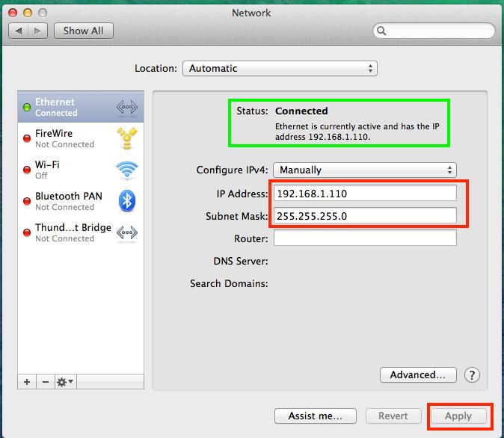Apply the network changes
Viewport: 504px width, 438px height.
tap(458, 416)
